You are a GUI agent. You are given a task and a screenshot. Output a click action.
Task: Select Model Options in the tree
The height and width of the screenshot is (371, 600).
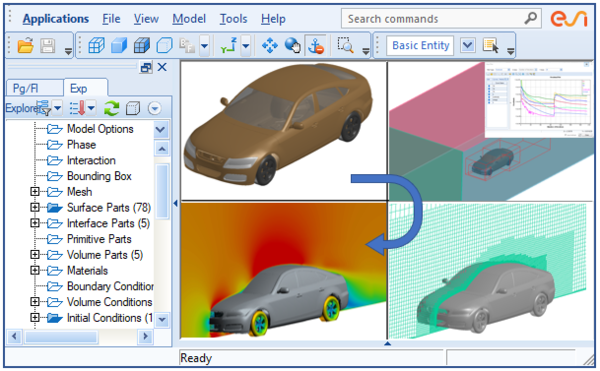point(100,129)
